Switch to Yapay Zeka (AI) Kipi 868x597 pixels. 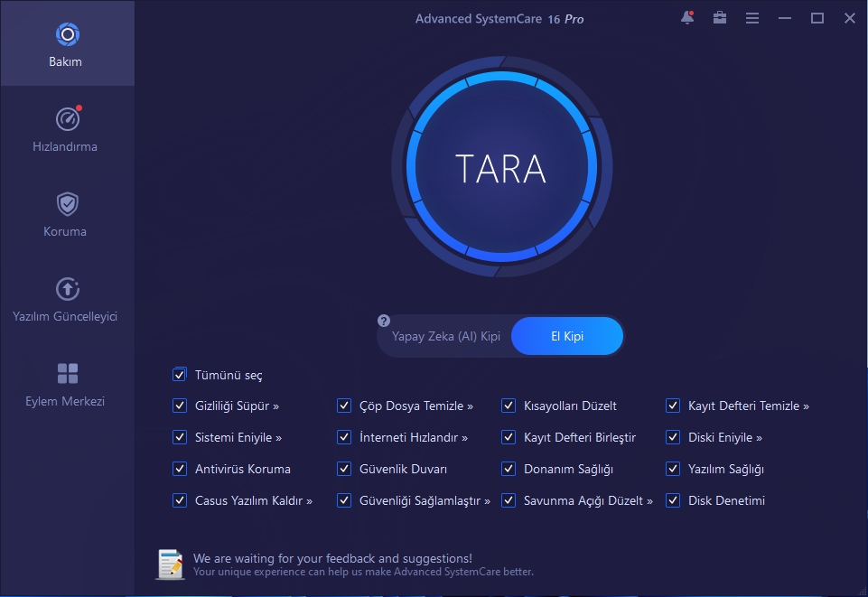(x=445, y=336)
